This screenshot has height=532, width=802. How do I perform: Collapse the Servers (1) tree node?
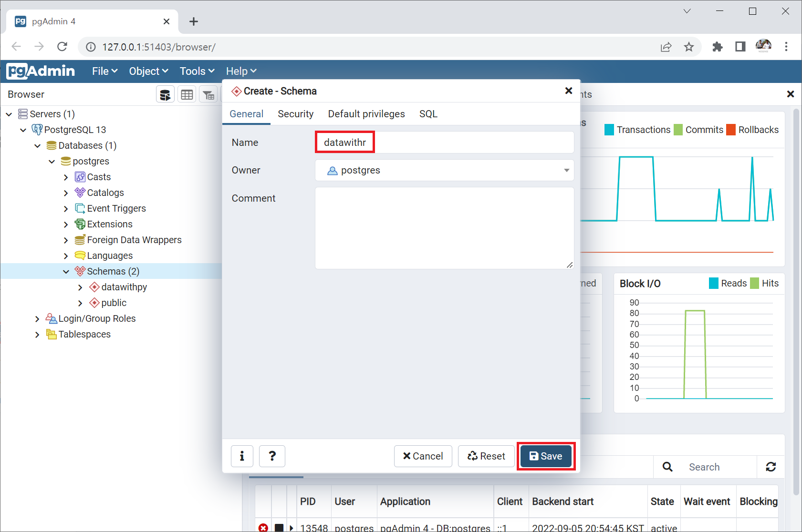(9, 114)
